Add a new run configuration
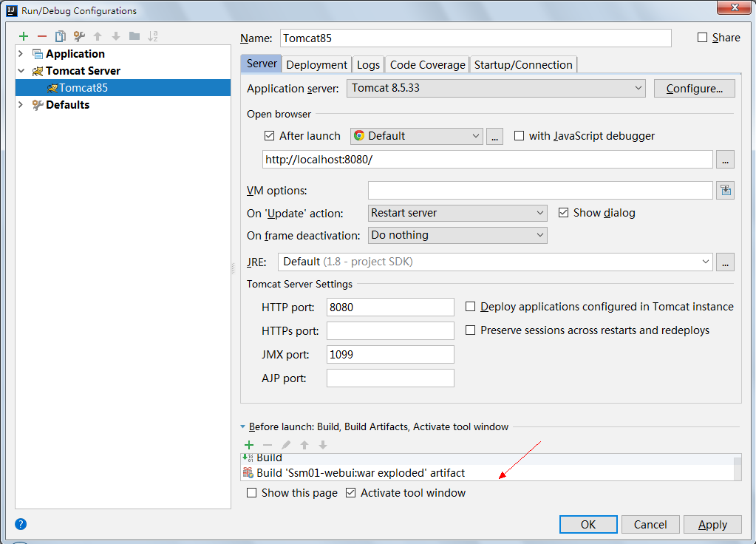The image size is (756, 544). 24,36
